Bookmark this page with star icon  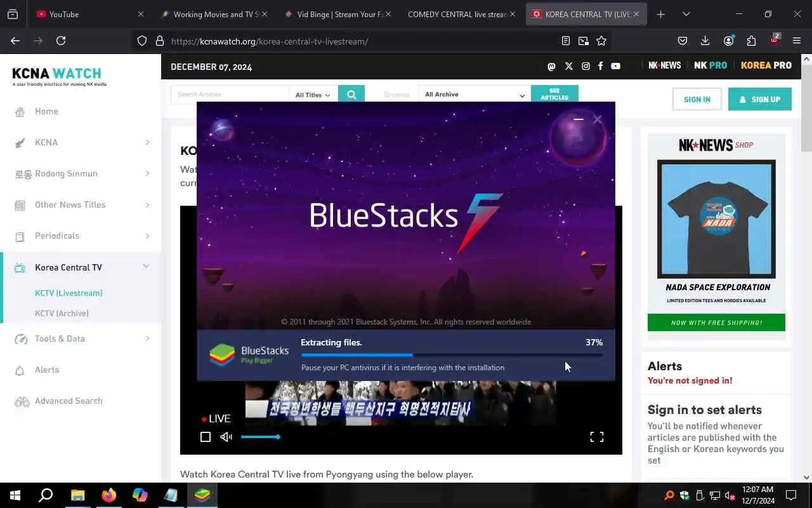click(x=601, y=41)
